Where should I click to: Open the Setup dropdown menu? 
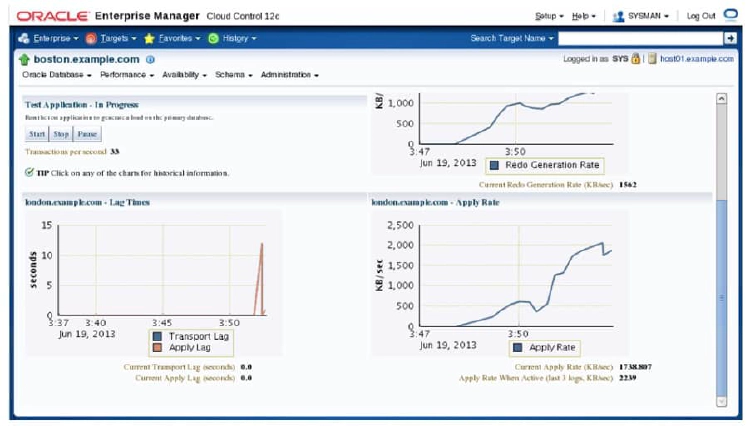(549, 16)
